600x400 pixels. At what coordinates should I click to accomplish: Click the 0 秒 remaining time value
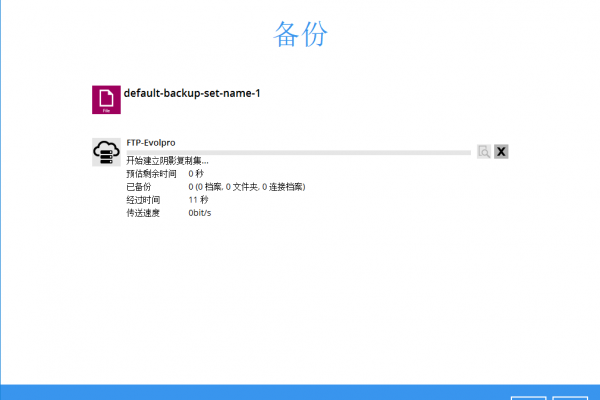pos(196,174)
